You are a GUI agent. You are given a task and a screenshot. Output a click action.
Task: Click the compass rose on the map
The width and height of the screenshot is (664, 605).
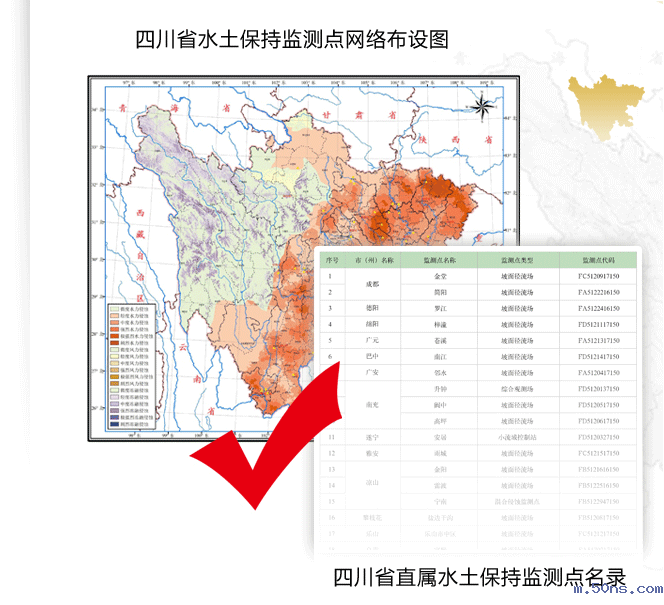[480, 106]
